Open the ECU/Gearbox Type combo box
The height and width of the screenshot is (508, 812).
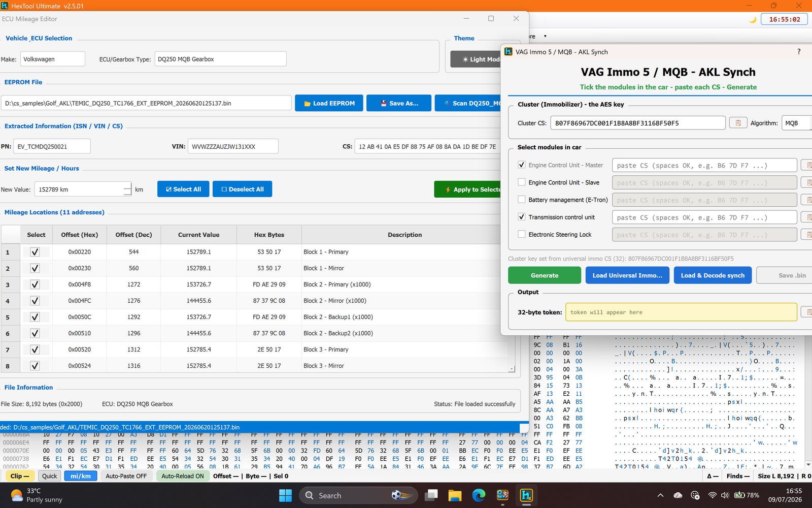(x=220, y=59)
